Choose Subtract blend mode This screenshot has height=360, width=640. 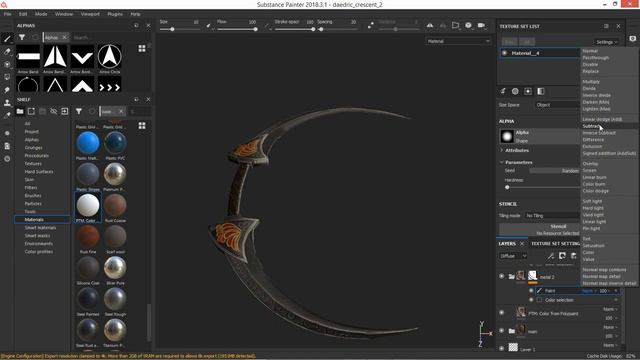(610, 126)
